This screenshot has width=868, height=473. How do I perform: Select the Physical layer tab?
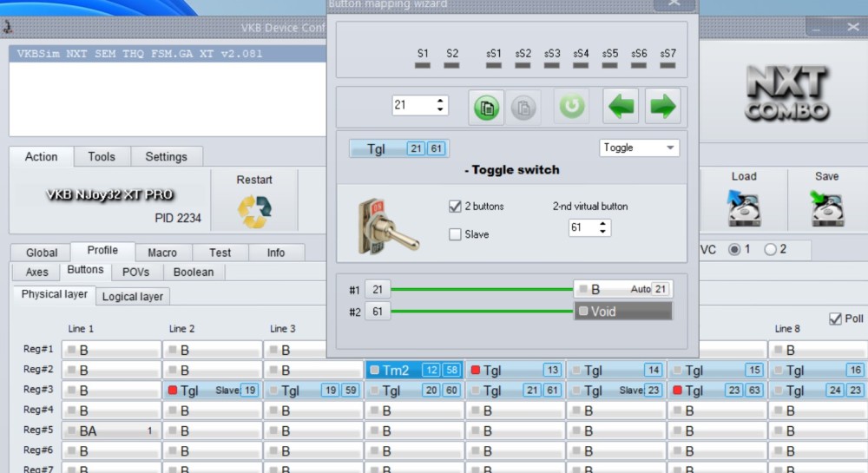coord(54,294)
